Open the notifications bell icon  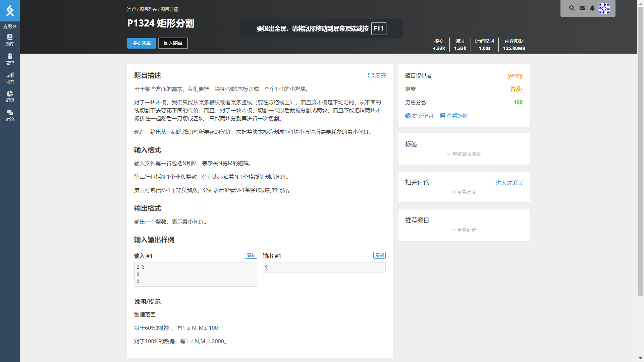pos(592,8)
